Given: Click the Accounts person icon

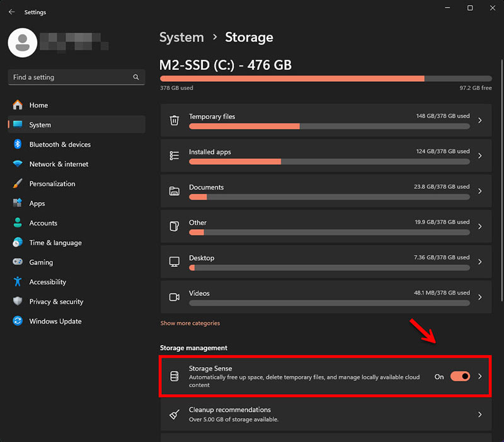Looking at the screenshot, I should tap(18, 223).
